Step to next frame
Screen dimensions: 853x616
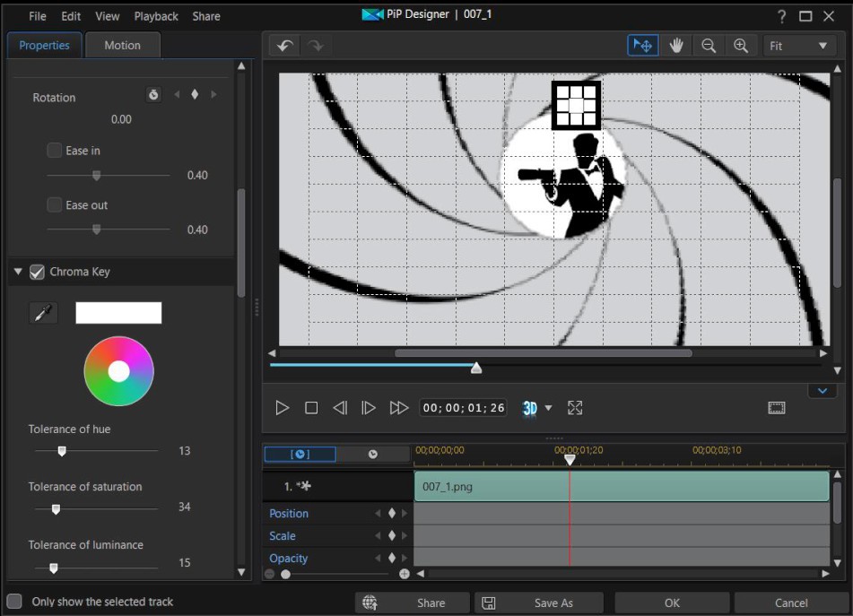pos(369,408)
